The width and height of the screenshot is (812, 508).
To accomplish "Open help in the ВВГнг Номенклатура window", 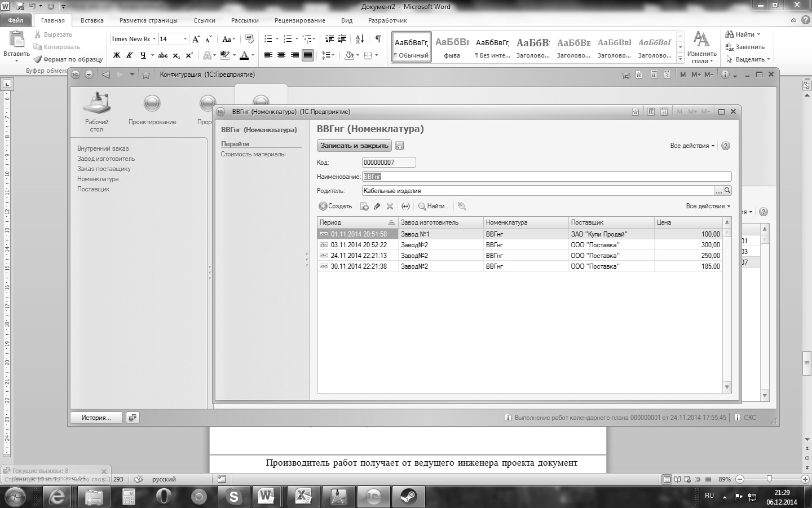I will tap(726, 146).
